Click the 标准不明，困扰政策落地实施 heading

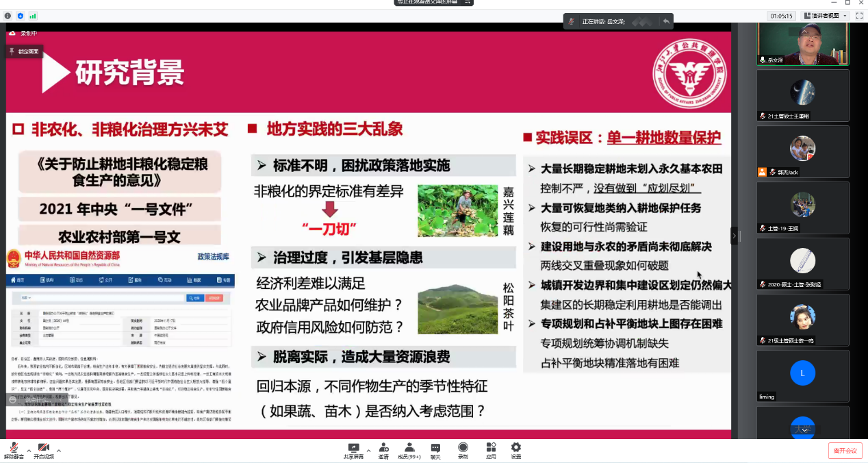tap(362, 165)
